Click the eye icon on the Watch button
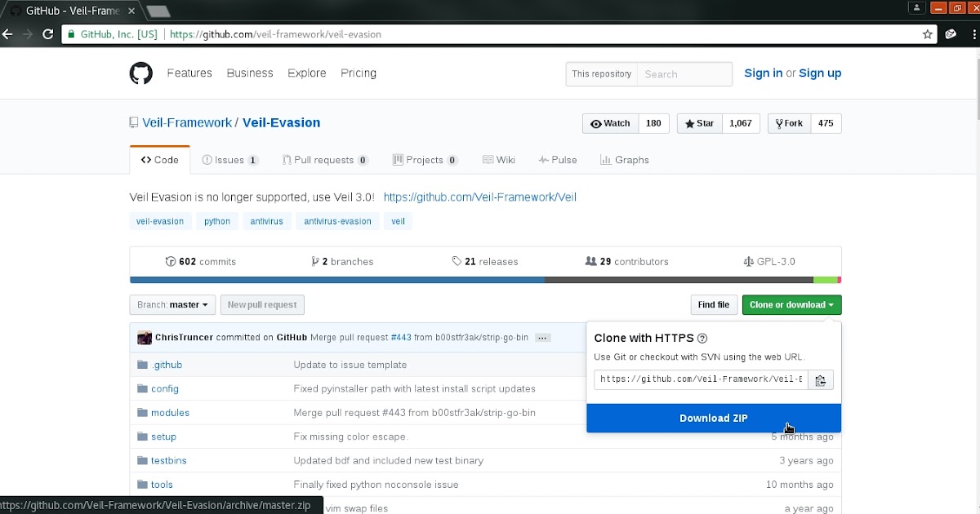 [x=597, y=123]
